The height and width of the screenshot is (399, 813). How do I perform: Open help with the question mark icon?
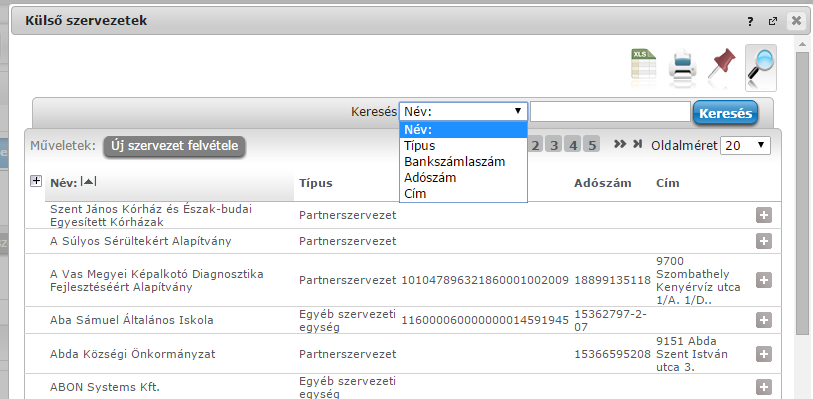[x=750, y=21]
